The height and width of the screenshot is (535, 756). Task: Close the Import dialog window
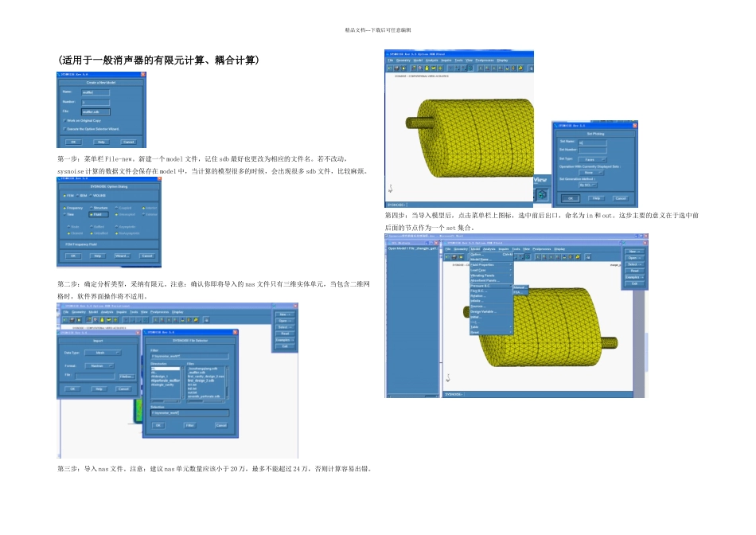tap(138, 333)
